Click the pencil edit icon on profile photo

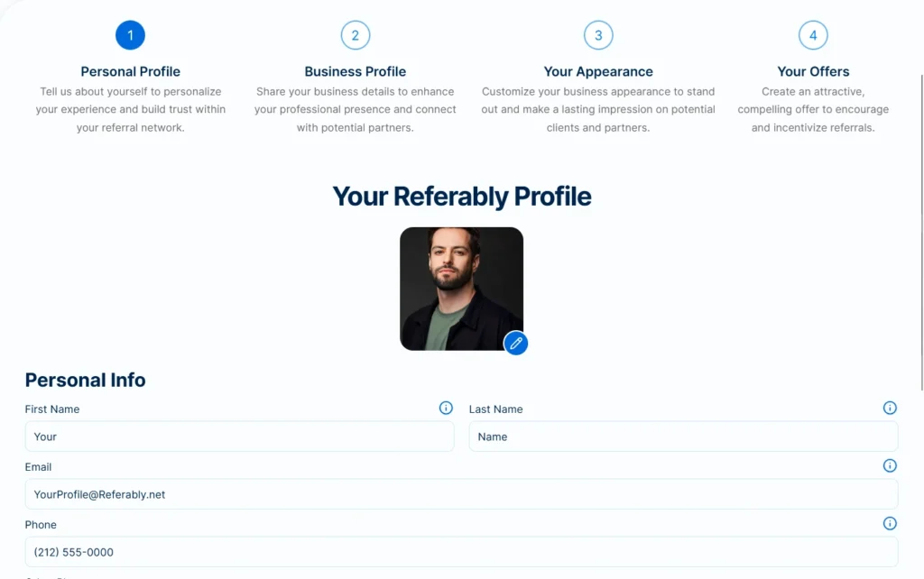tap(515, 343)
